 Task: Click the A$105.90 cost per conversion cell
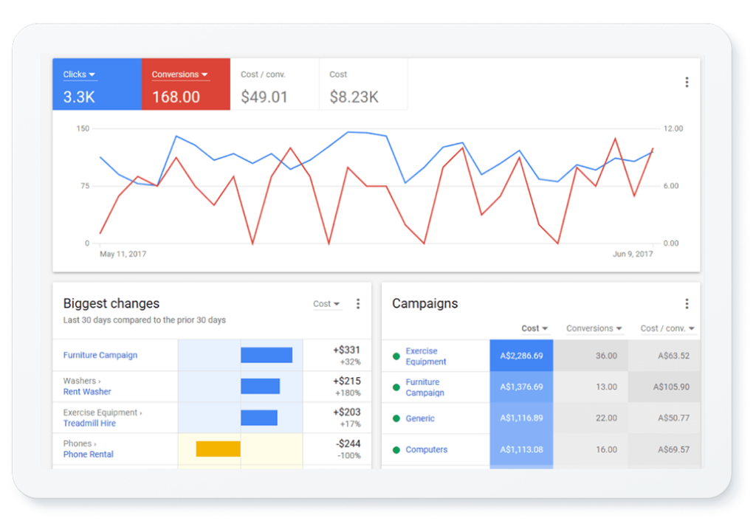664,387
